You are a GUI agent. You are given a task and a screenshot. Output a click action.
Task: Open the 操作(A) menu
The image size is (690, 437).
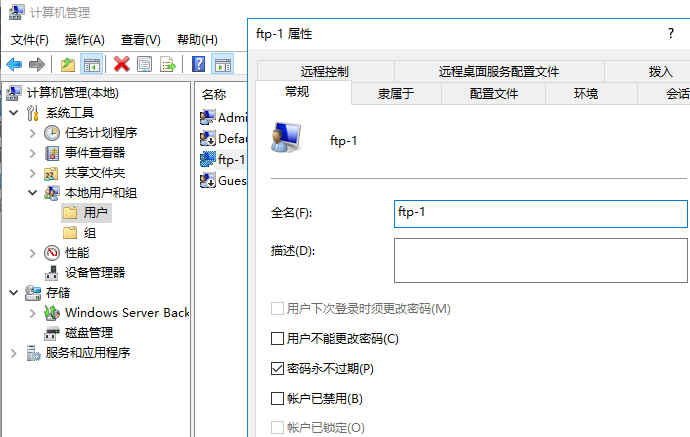pyautogui.click(x=84, y=40)
